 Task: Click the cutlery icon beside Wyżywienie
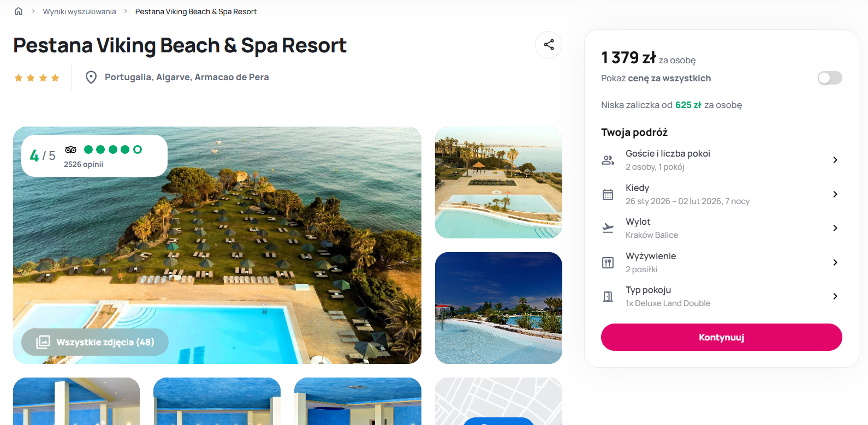(608, 262)
